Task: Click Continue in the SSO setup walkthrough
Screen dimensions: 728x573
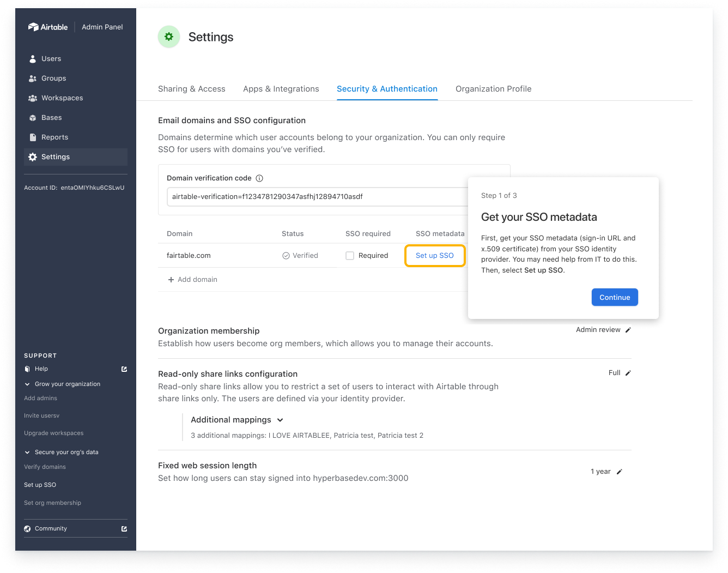Action: pyautogui.click(x=615, y=297)
